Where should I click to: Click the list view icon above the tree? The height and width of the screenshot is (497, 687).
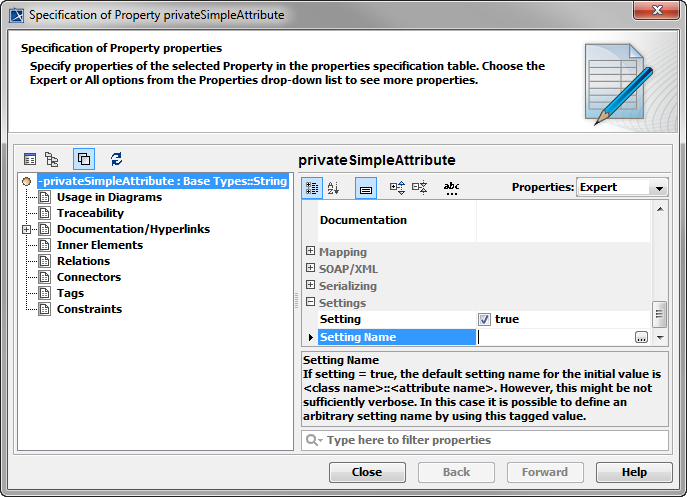click(30, 159)
